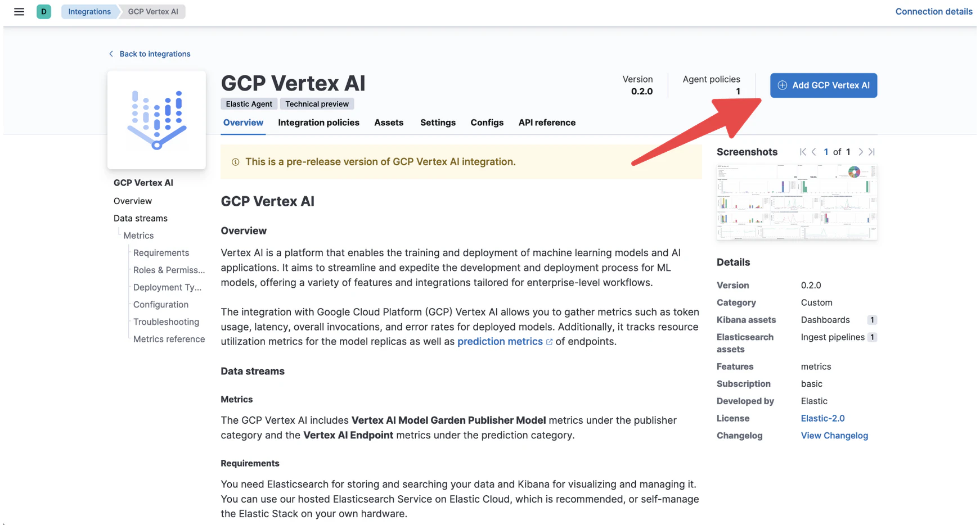Click the Dashboards asset label

click(x=825, y=320)
